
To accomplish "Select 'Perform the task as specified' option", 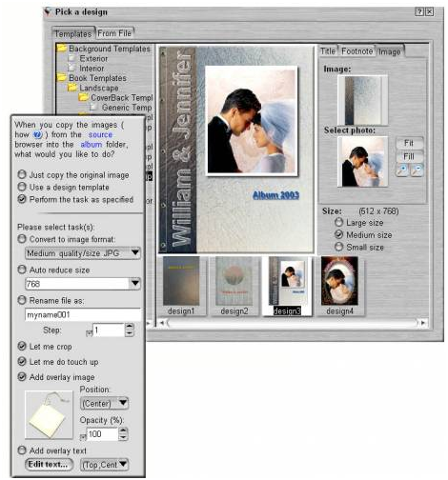I will pyautogui.click(x=22, y=199).
